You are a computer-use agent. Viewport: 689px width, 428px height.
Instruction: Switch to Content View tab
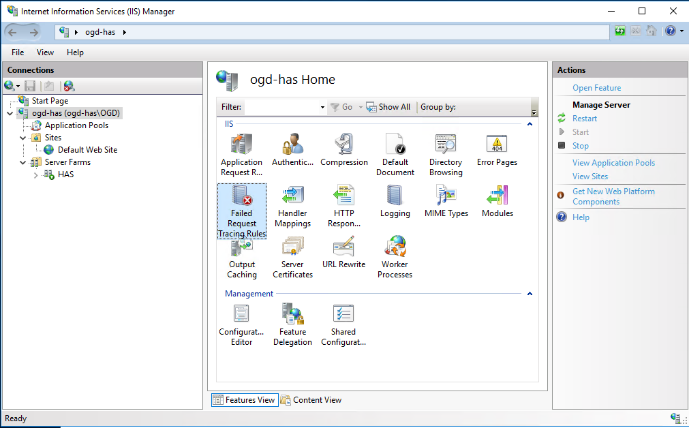311,400
